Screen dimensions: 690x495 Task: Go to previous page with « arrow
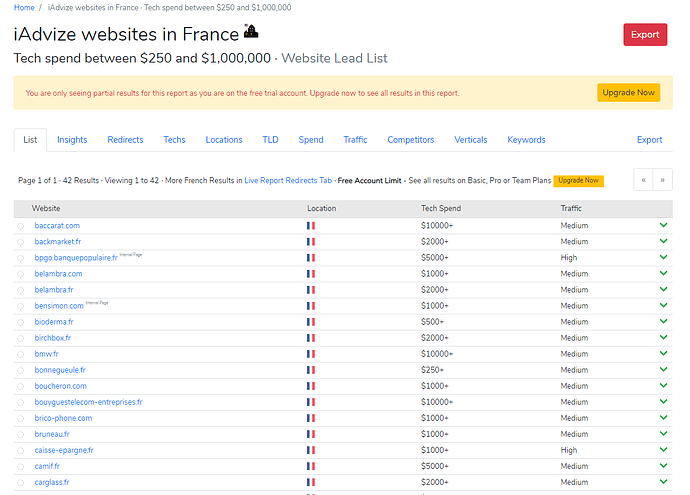pyautogui.click(x=643, y=180)
